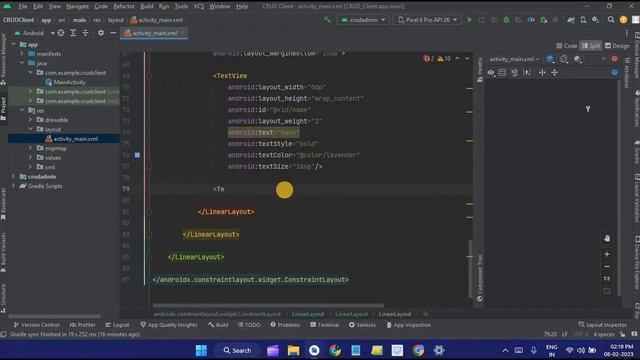Open the File menu
The image size is (640, 360).
coord(23,6)
